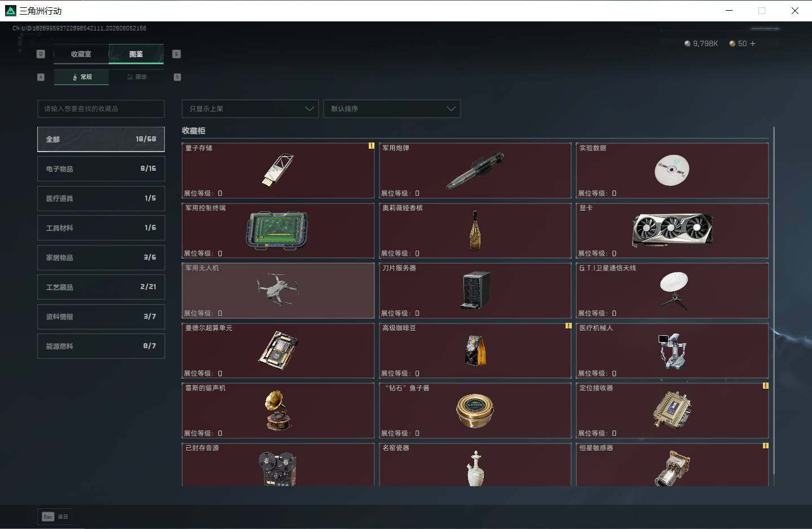
Task: Select the 电子物品 category
Action: click(x=101, y=168)
